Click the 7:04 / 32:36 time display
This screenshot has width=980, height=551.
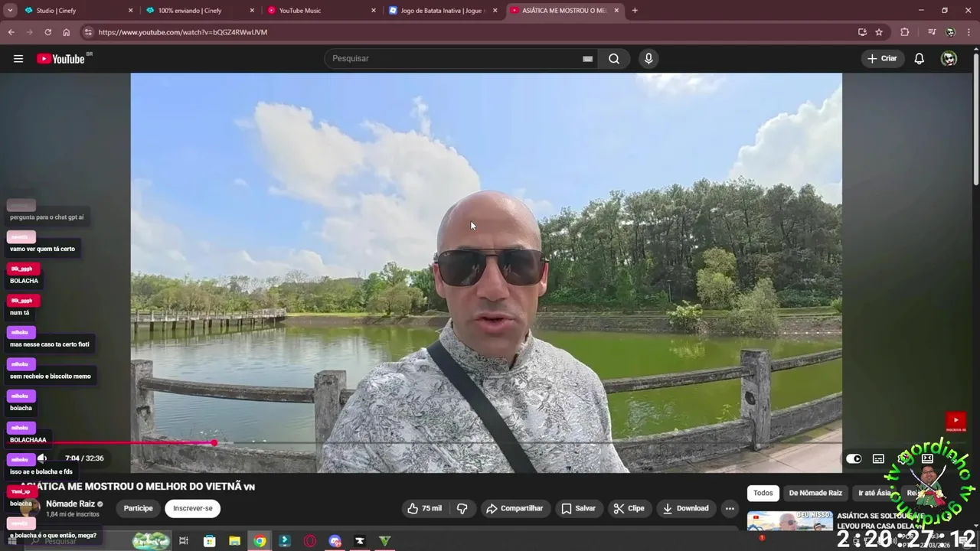point(84,458)
